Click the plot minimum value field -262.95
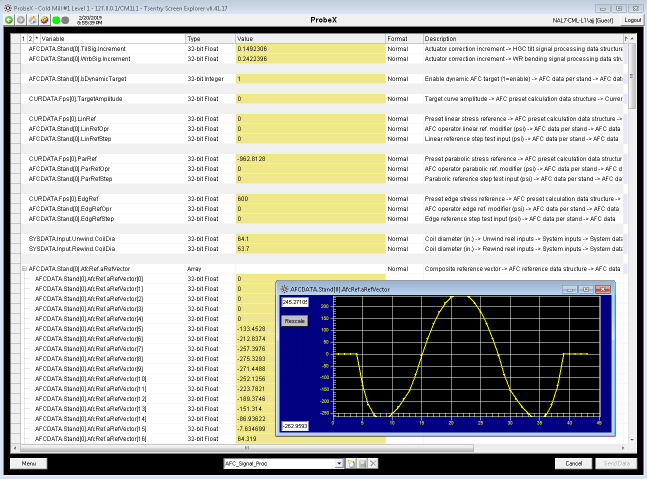 (x=295, y=426)
